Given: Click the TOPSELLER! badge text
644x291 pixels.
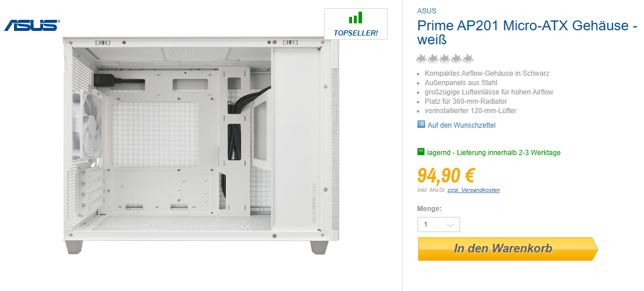Looking at the screenshot, I should [356, 33].
